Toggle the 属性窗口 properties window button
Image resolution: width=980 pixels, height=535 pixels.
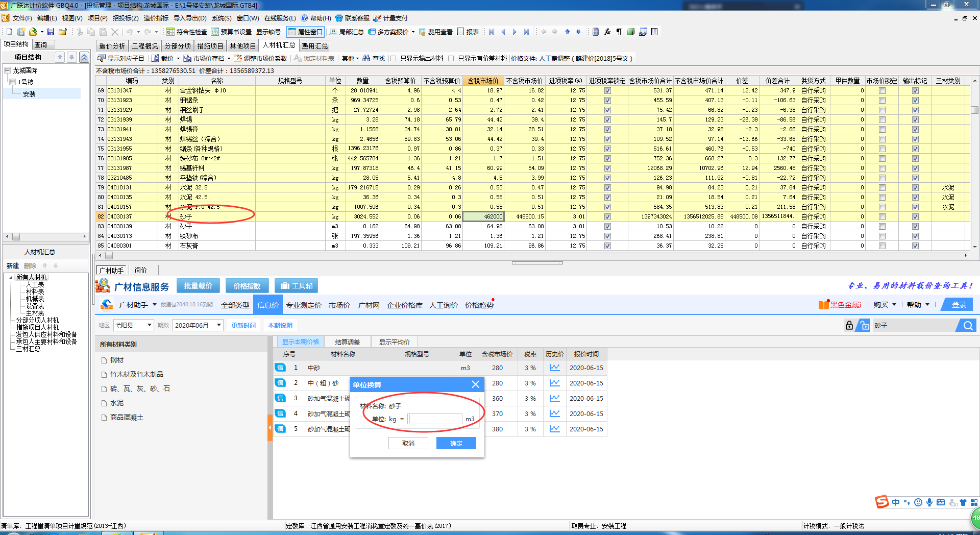pyautogui.click(x=305, y=32)
